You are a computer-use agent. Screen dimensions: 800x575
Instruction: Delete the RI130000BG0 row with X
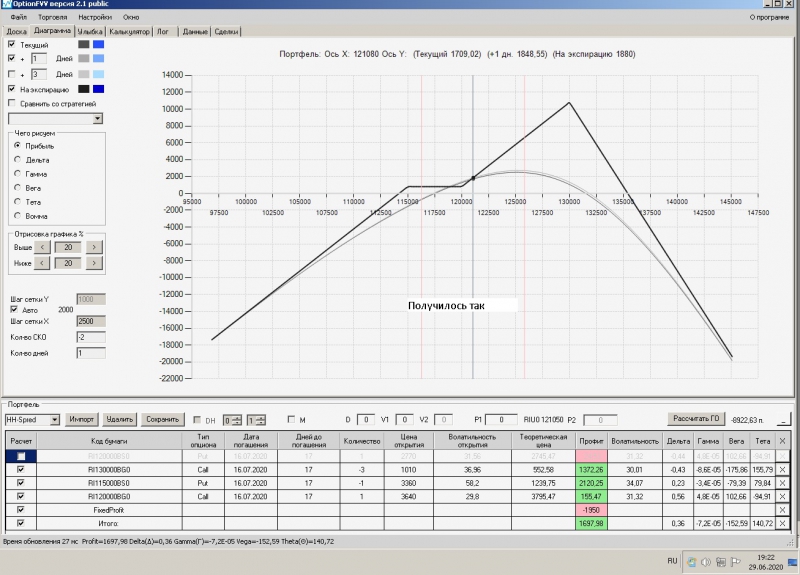783,469
